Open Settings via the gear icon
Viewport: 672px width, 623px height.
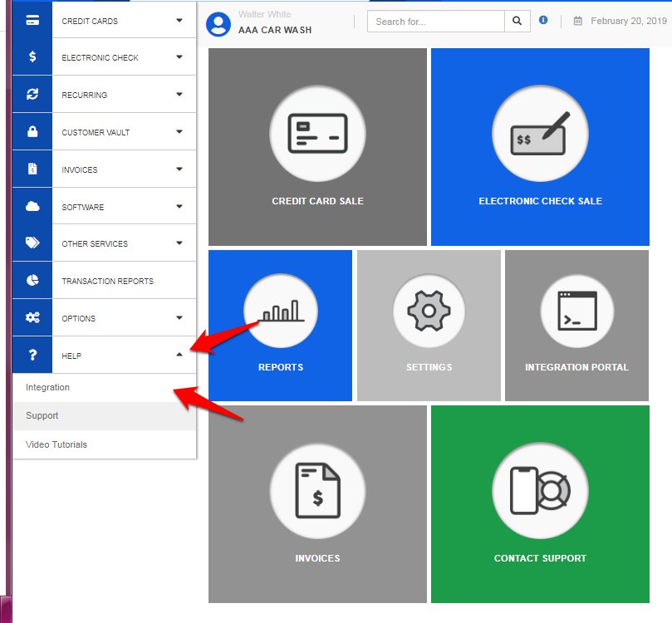pyautogui.click(x=429, y=311)
